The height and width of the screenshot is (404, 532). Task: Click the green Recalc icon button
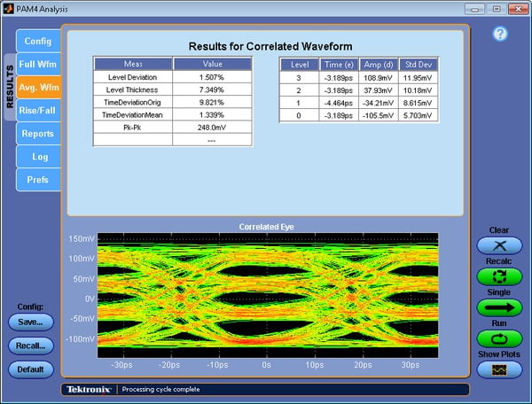(499, 276)
